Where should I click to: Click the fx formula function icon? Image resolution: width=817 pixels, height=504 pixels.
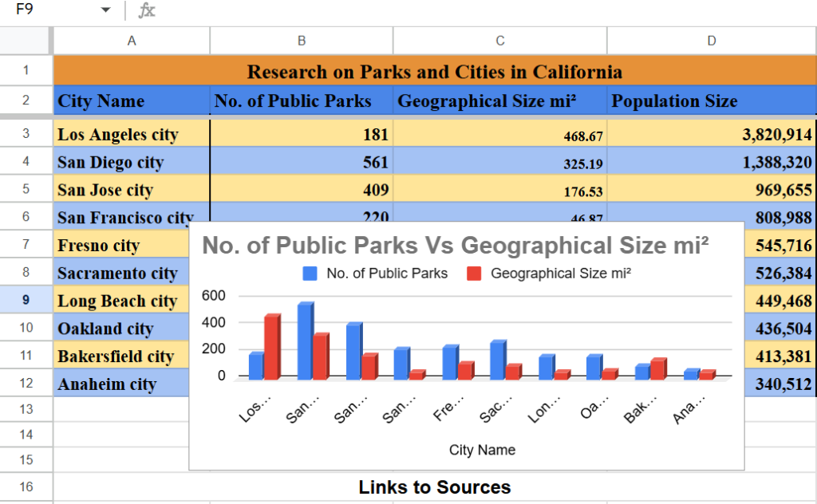pos(147,10)
